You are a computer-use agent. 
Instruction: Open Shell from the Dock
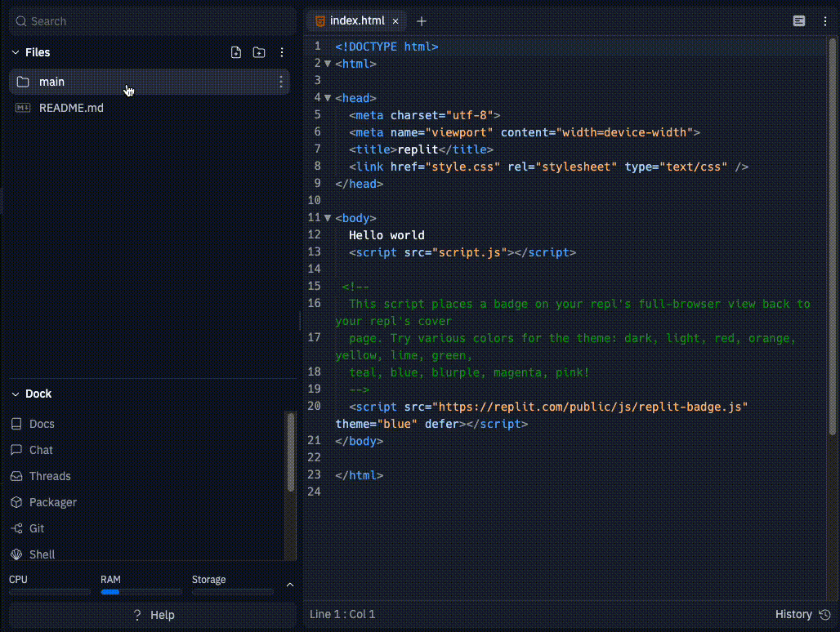pyautogui.click(x=42, y=554)
